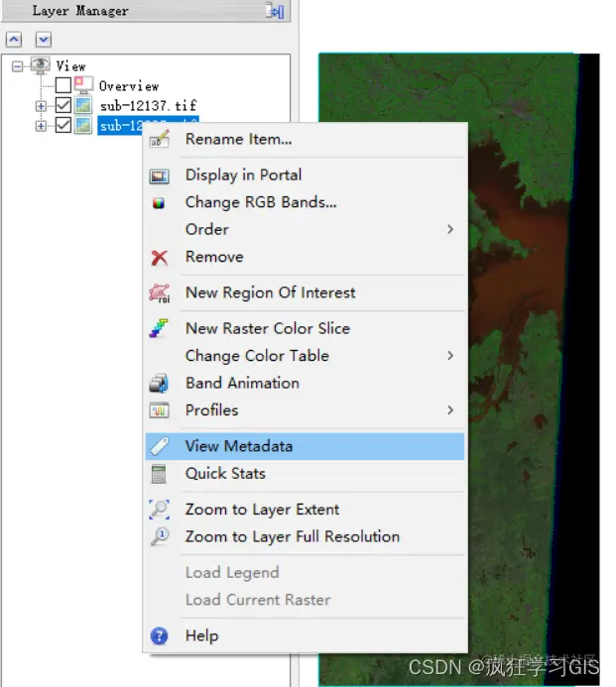616x687 pixels.
Task: Collapse the View tree node
Action: click(18, 66)
